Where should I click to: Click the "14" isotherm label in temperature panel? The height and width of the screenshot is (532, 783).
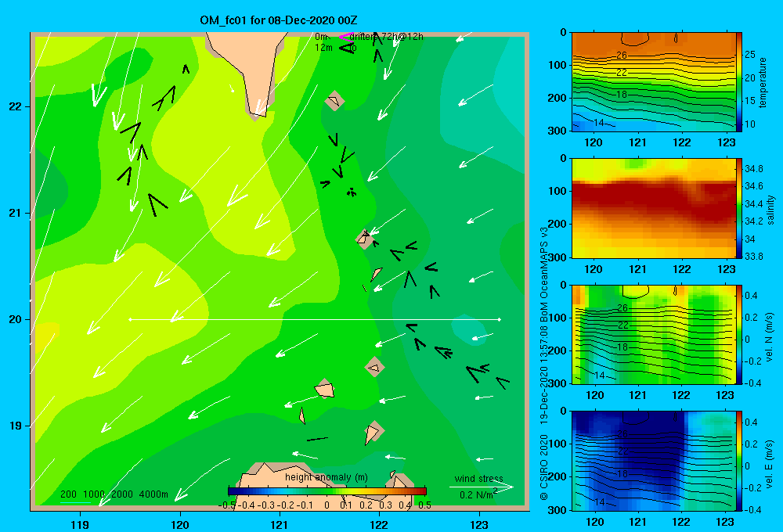click(x=599, y=123)
